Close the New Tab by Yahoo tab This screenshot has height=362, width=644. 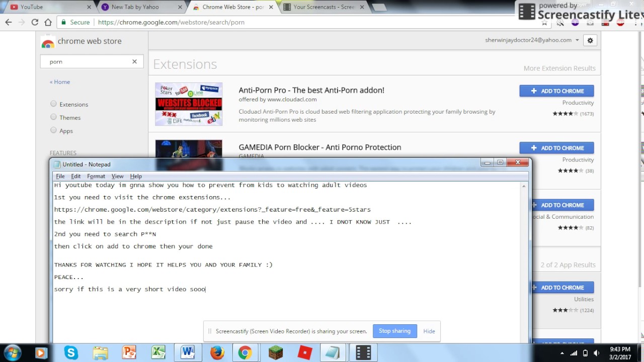click(x=180, y=7)
